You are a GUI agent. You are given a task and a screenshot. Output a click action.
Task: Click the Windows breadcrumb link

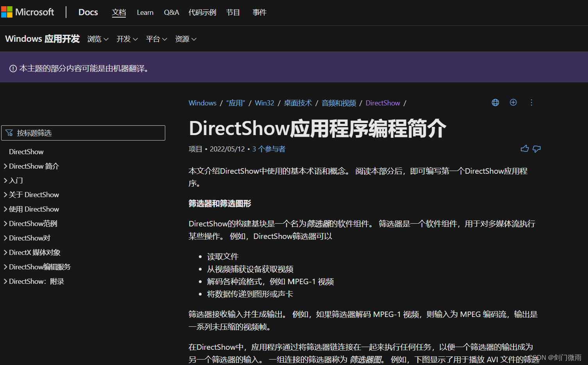pyautogui.click(x=202, y=103)
